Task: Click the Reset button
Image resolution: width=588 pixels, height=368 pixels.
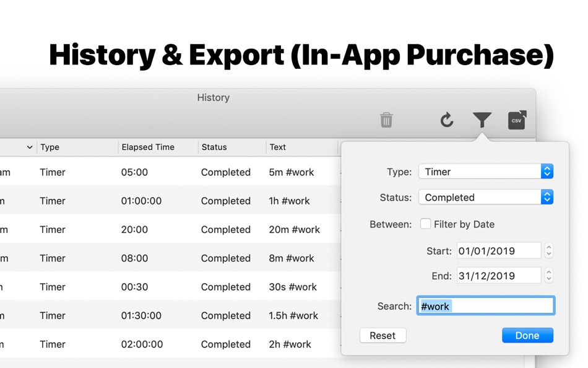Action: (383, 335)
